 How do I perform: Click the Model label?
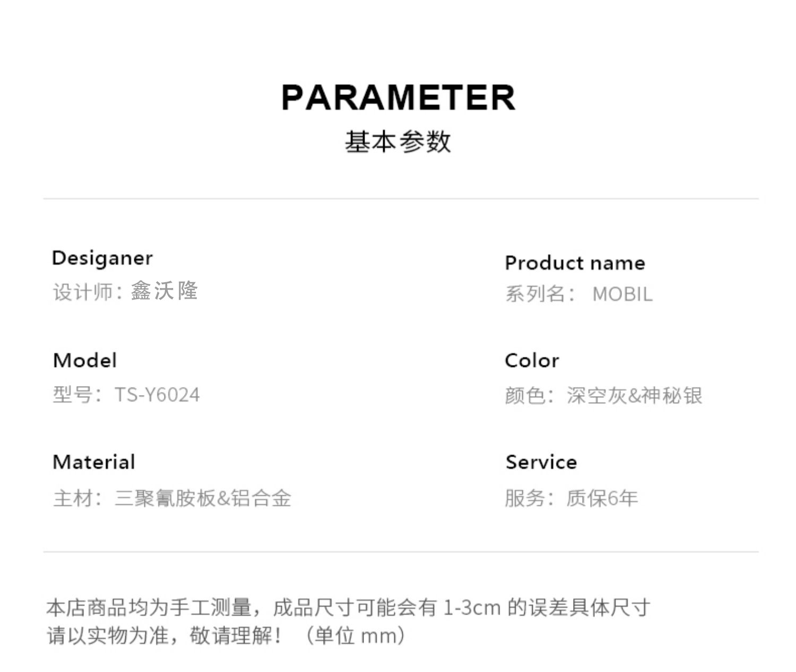click(85, 361)
